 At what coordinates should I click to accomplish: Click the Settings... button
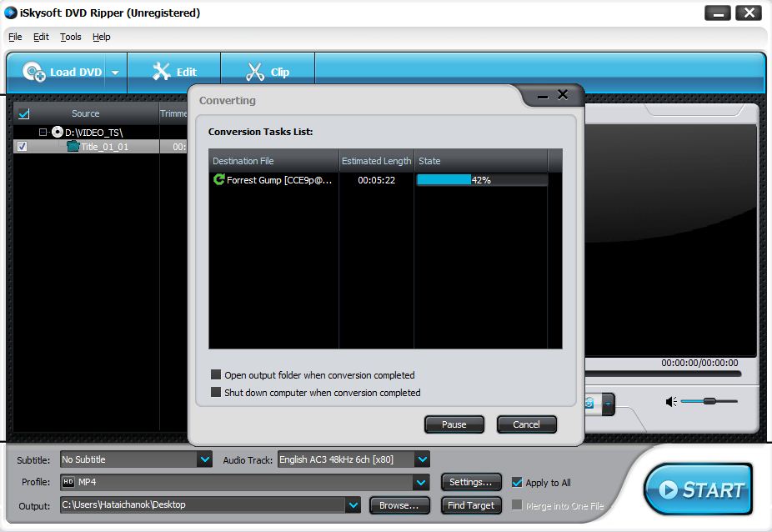click(x=471, y=482)
